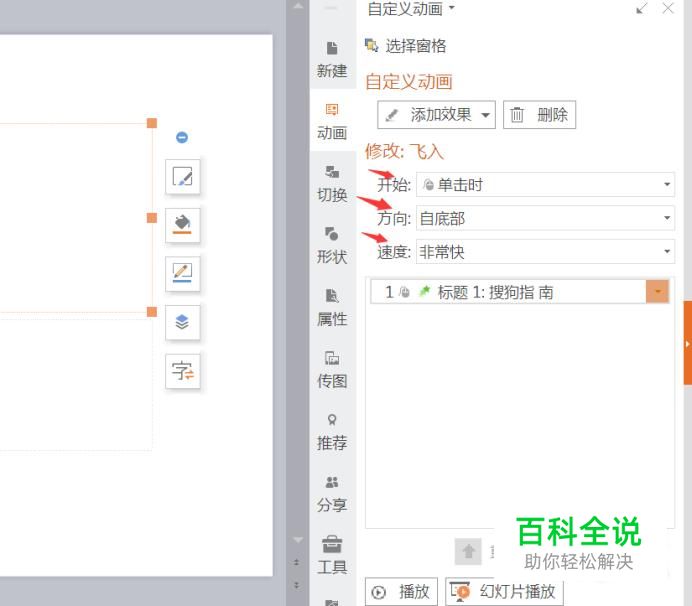Open the 自定义动画 pane title dropdown
The height and width of the screenshot is (606, 692).
451,8
